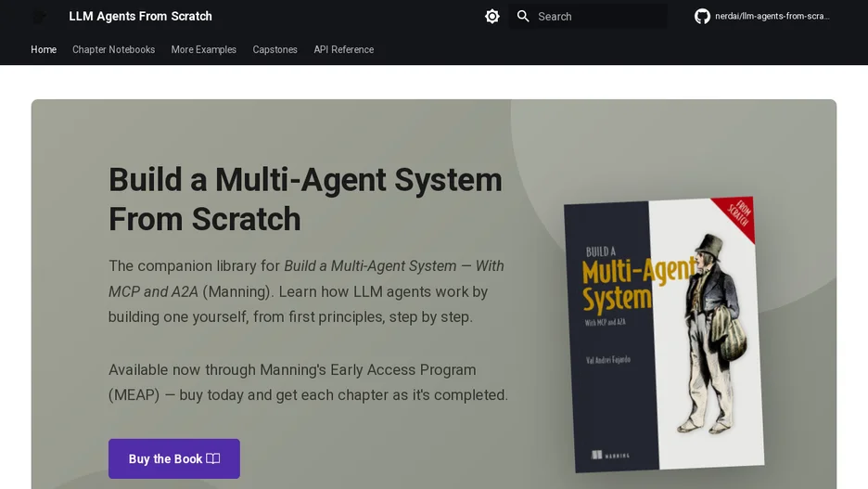
Task: Open the nerdai/llm-agents-from-scratch repository link
Action: point(762,17)
